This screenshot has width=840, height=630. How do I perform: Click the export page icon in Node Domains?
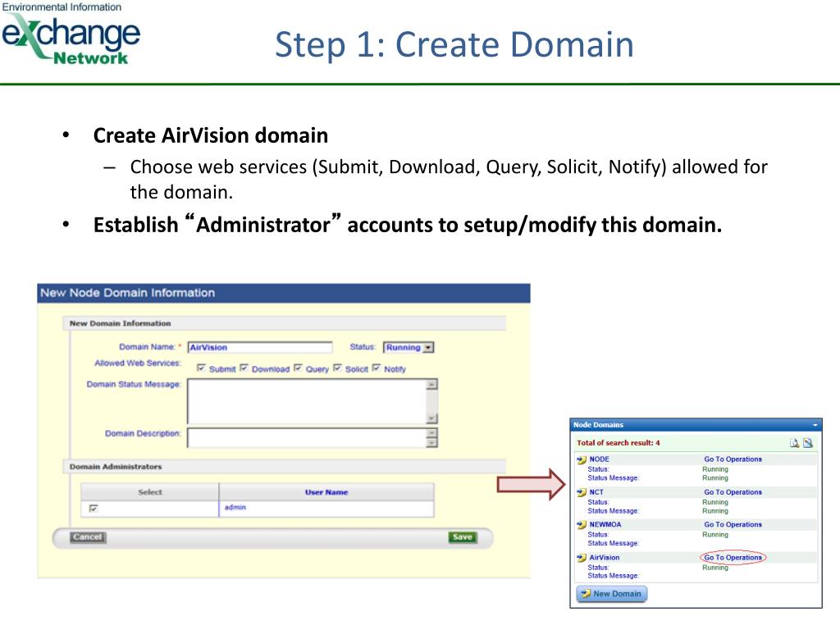[808, 443]
